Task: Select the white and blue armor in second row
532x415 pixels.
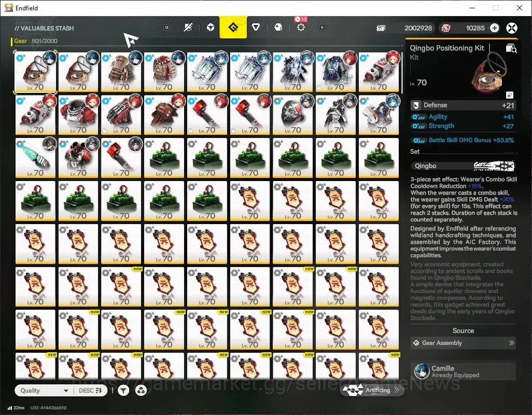Action: click(x=379, y=115)
